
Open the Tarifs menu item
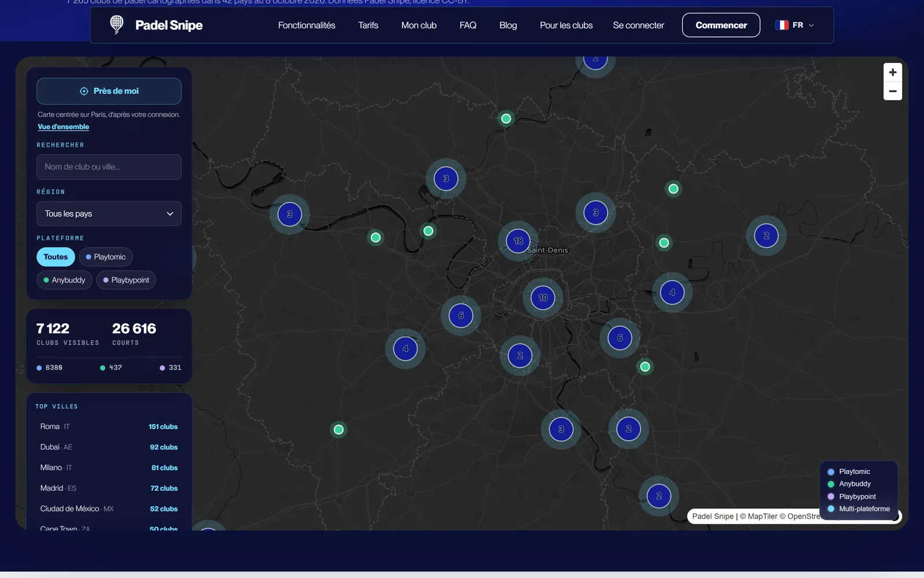[368, 25]
